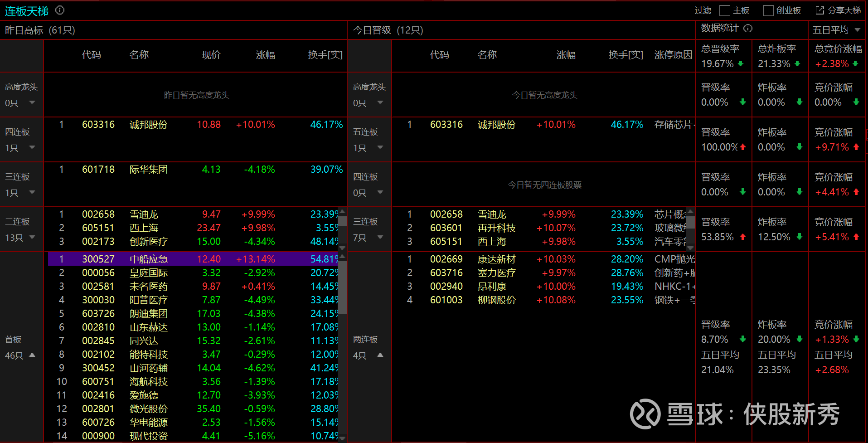Open the info icon next to 数据统计
The width and height of the screenshot is (868, 443).
[x=748, y=28]
